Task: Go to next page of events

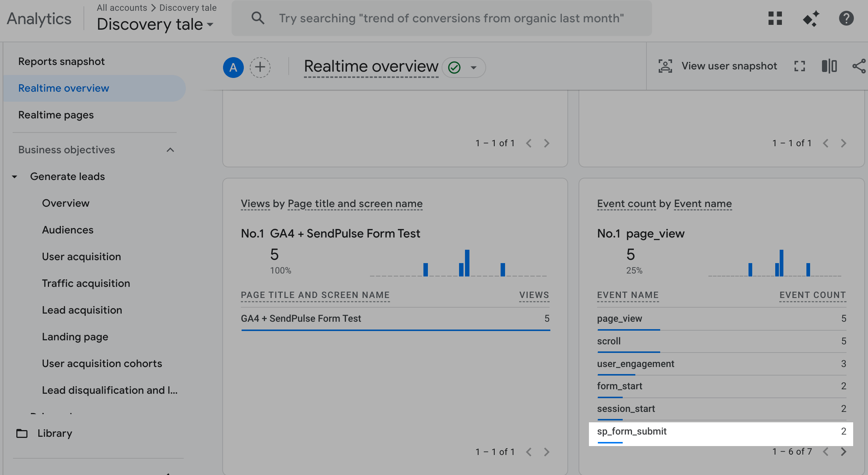Action: click(x=844, y=452)
